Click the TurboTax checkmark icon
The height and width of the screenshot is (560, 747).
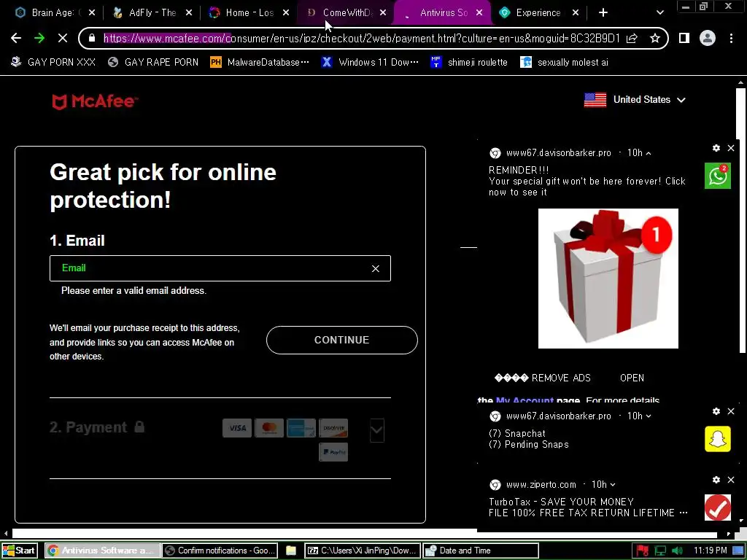718,507
